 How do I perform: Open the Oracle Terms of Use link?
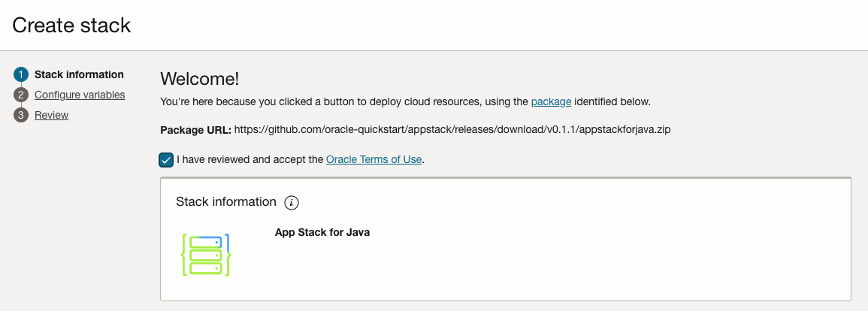(x=374, y=159)
